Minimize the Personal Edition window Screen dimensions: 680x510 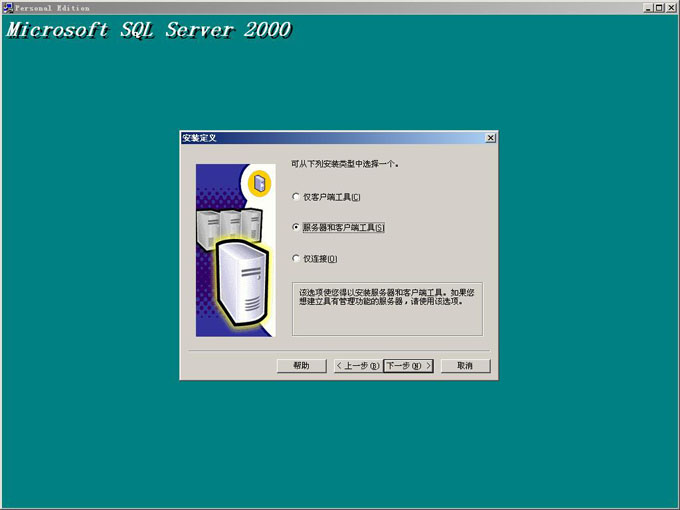tap(648, 8)
